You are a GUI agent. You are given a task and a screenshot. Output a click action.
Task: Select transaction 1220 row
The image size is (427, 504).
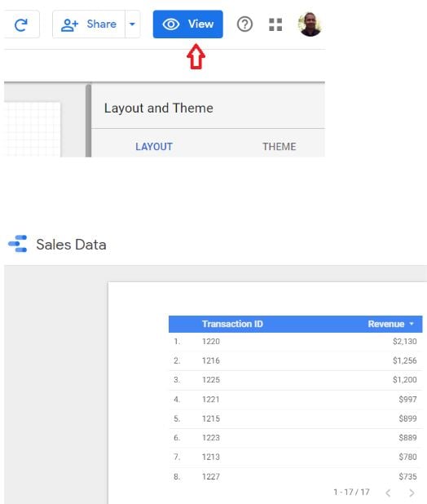(x=295, y=342)
